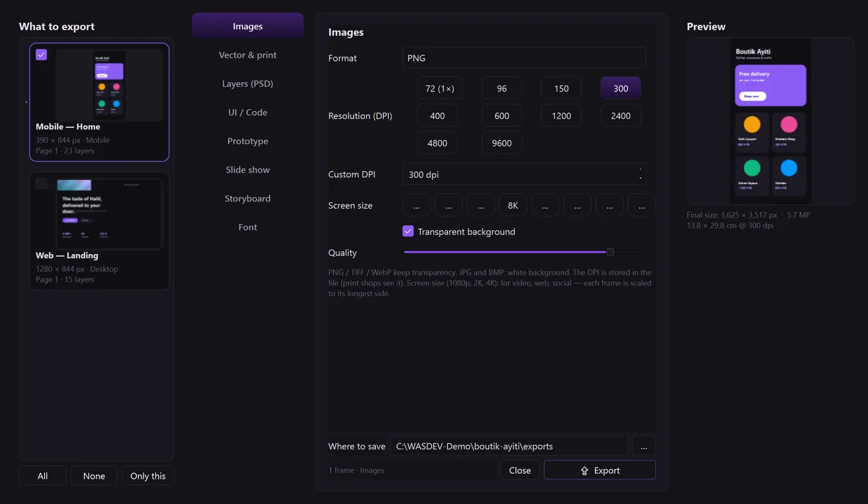Click the Export button

[600, 470]
